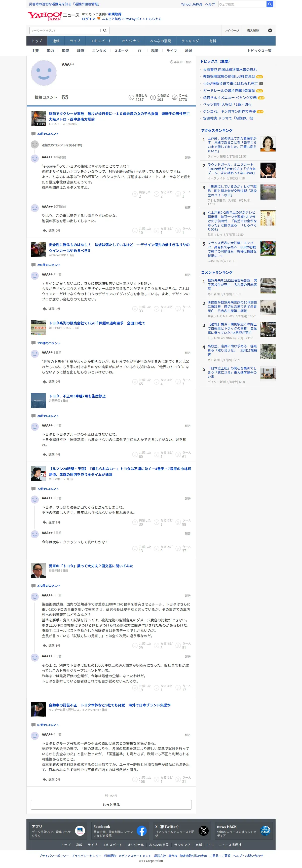302x868 pixels.
Task: Click 共感した smiley with count 65
Action: click(135, 382)
